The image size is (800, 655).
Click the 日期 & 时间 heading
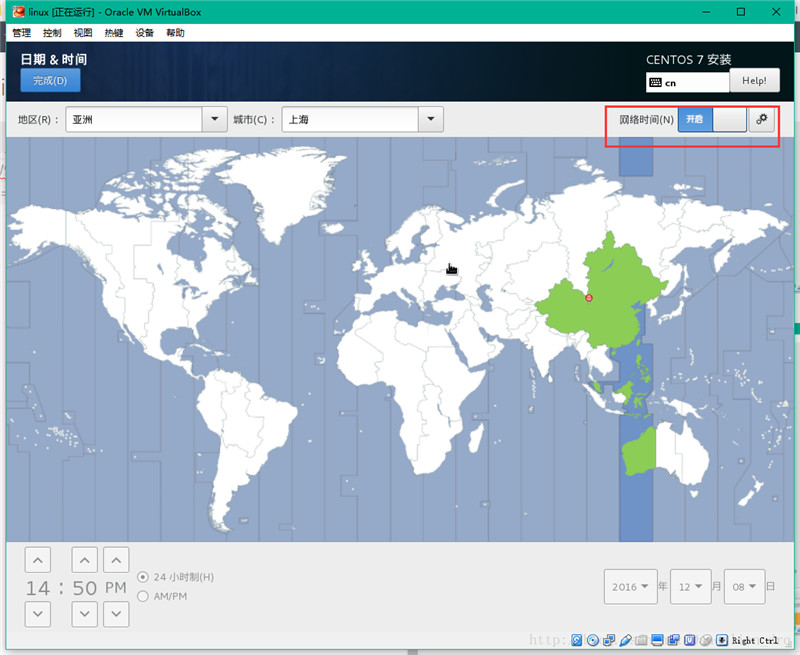(x=54, y=59)
